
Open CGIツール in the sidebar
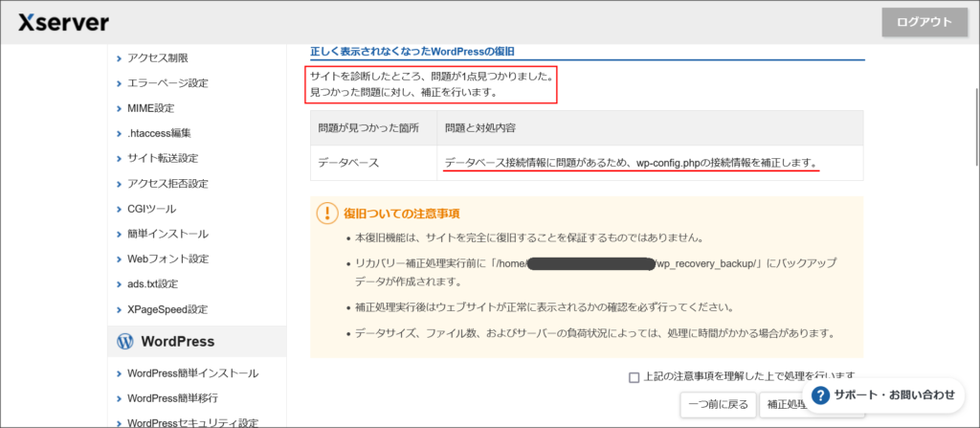click(x=151, y=209)
